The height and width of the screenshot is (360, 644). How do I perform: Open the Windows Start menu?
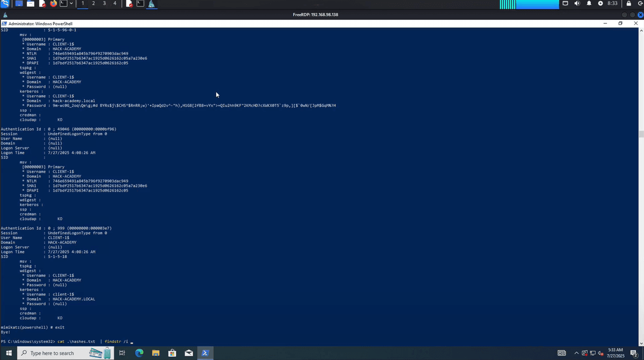9,353
